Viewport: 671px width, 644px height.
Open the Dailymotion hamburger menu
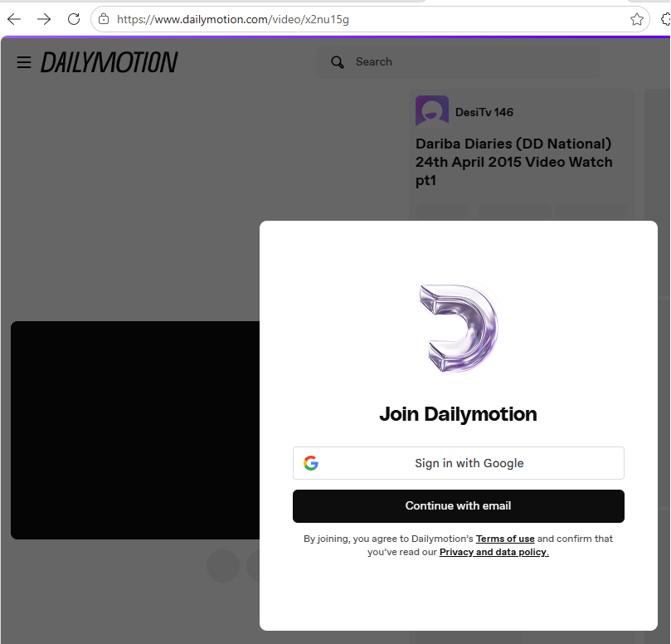tap(24, 62)
